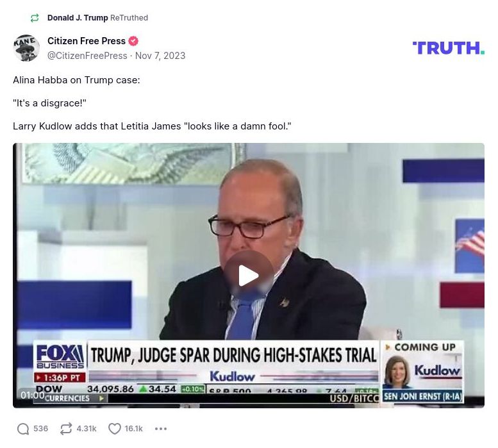Click the Fox Business headline banner in video
The height and width of the screenshot is (448, 498).
pyautogui.click(x=233, y=355)
